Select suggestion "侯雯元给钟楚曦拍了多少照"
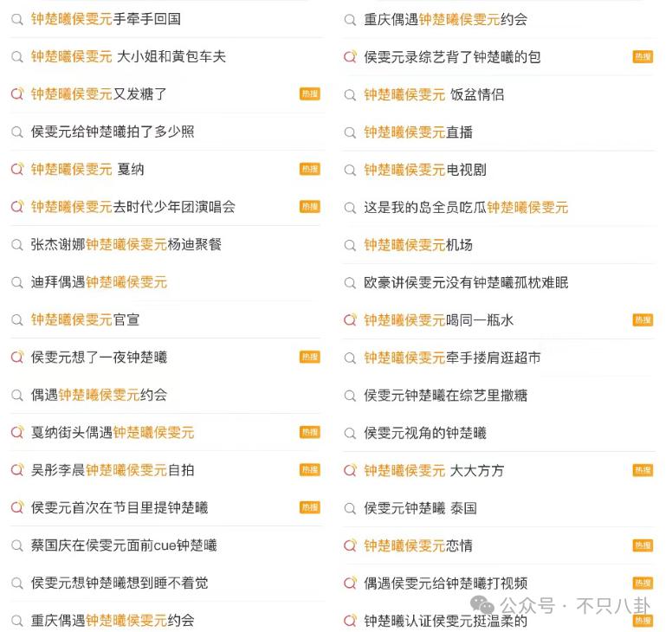The image size is (672, 632). coord(113,132)
